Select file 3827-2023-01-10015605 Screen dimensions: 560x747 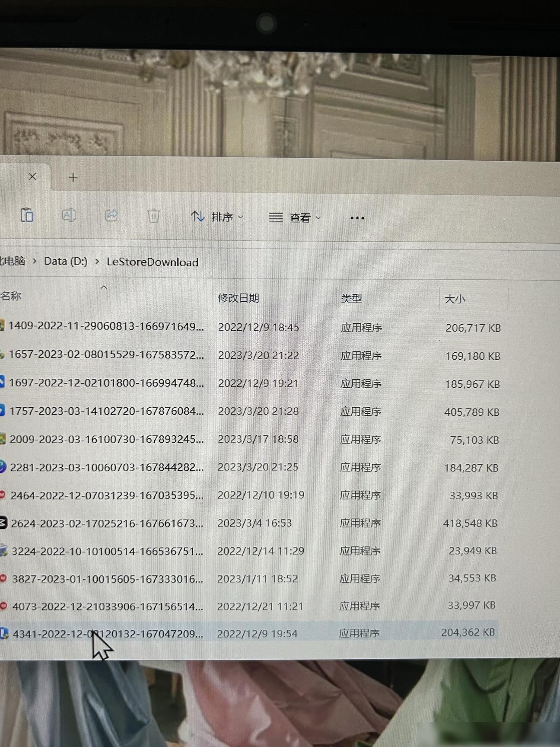pos(108,579)
